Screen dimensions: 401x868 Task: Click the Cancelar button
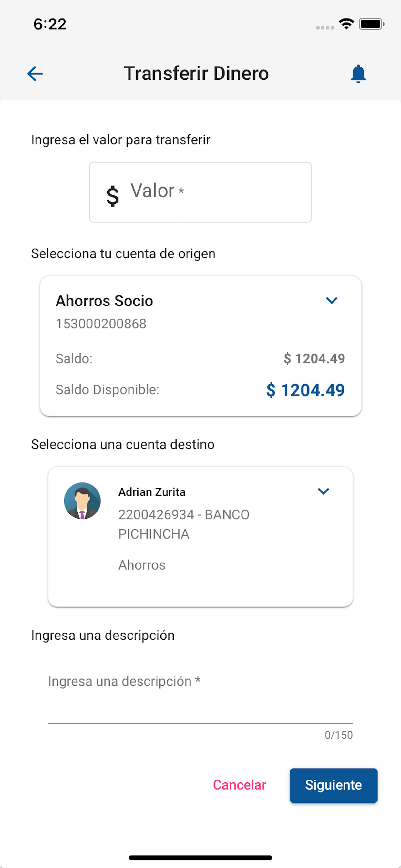click(240, 785)
